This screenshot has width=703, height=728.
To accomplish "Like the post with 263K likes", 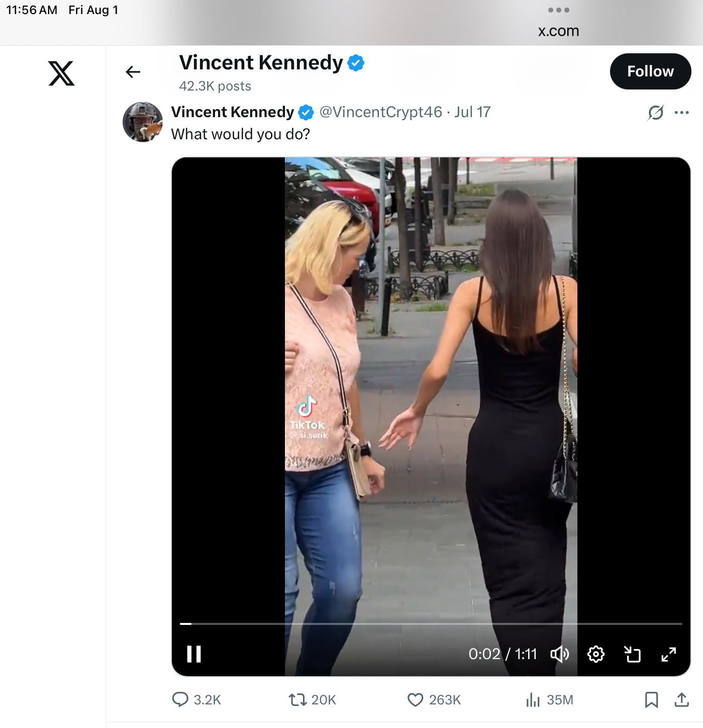I will coord(416,699).
